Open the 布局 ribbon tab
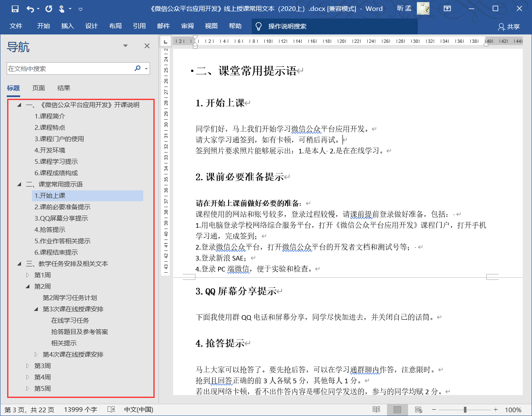This screenshot has height=416, width=532. pyautogui.click(x=116, y=26)
